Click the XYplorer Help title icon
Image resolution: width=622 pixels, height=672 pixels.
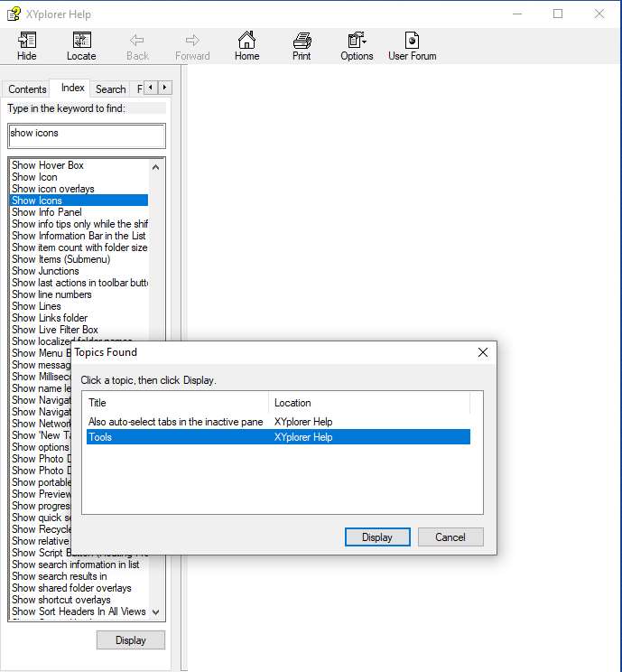pyautogui.click(x=14, y=14)
